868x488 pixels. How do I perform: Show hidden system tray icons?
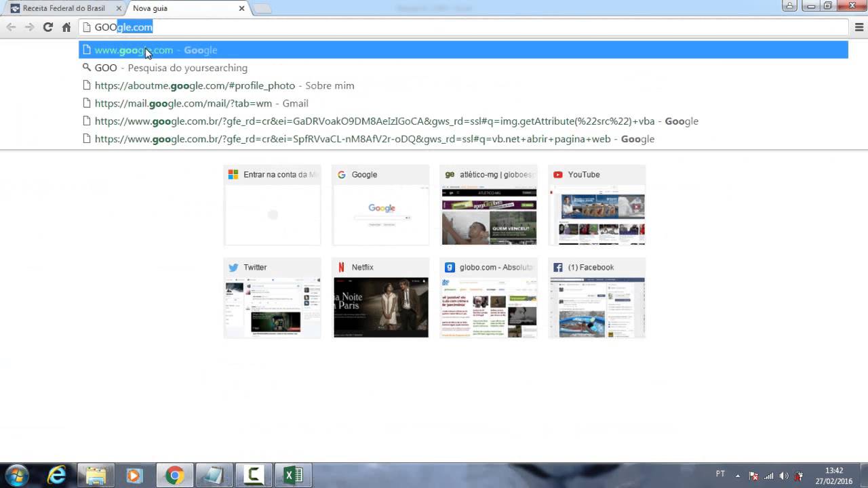738,475
